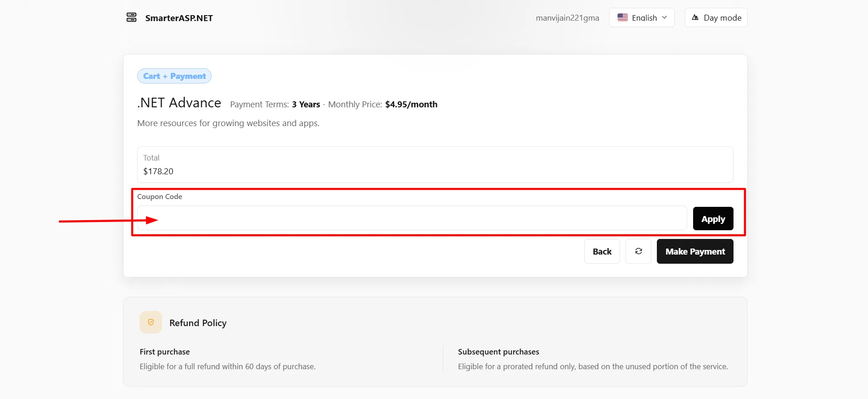The height and width of the screenshot is (399, 868).
Task: Click the $4.95/month monthly price
Action: (x=411, y=105)
